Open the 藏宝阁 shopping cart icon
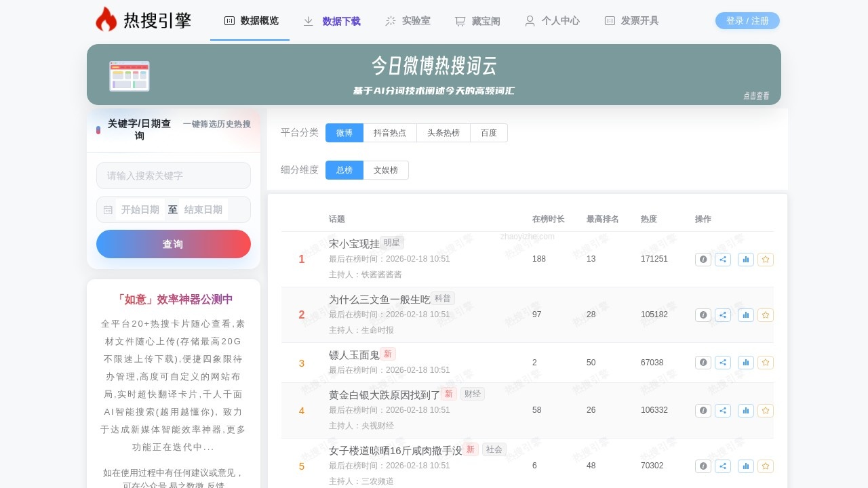 [460, 21]
